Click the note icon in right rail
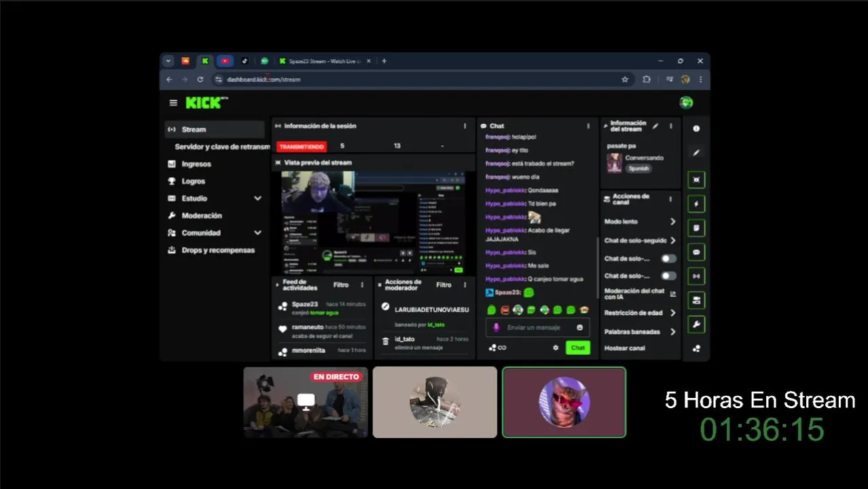 696,228
